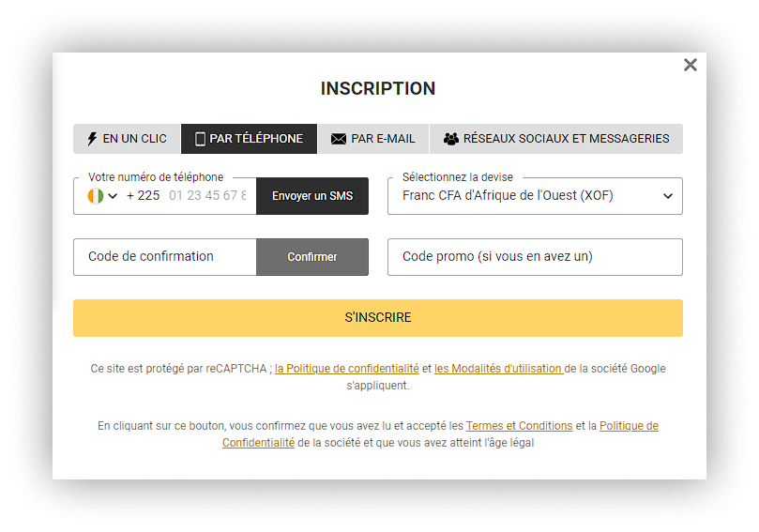The height and width of the screenshot is (532, 759).
Task: Open the company's Politique de Confidentialité link
Action: click(628, 426)
